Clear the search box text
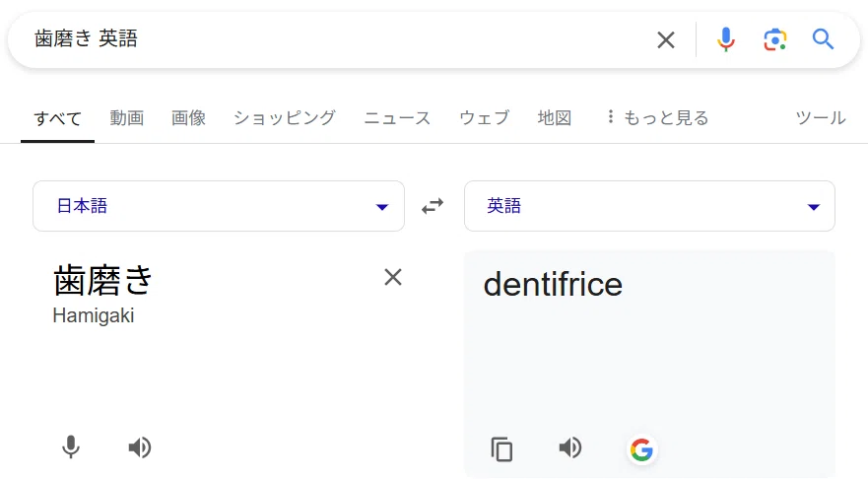The image size is (868, 480). tap(665, 39)
